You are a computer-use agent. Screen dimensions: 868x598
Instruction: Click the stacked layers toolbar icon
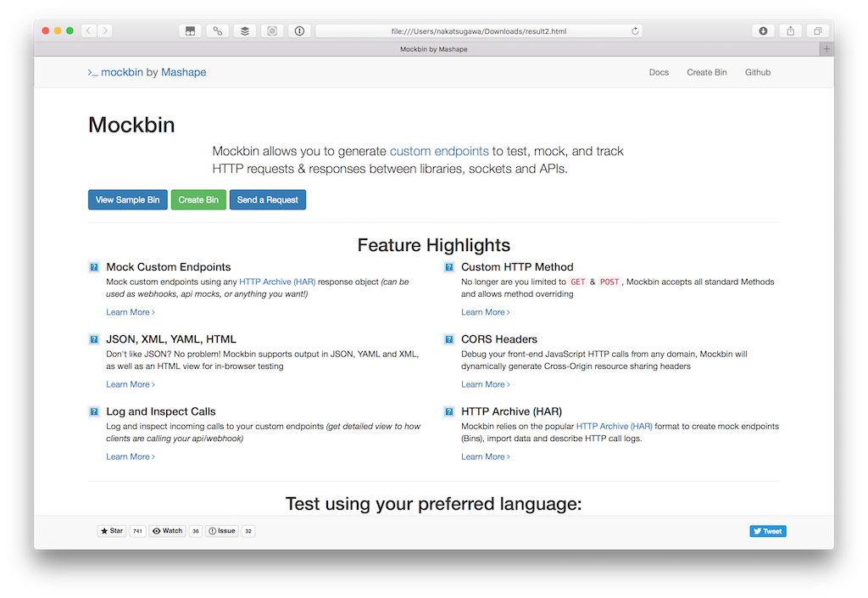point(245,31)
